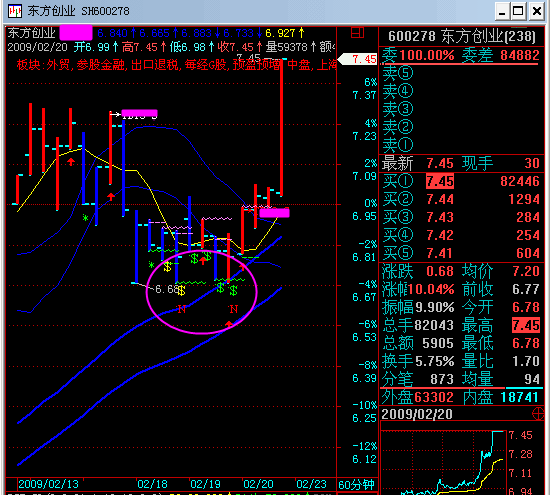The image size is (550, 495).
Task: Click the 7.37 level on price axis
Action: [x=364, y=95]
